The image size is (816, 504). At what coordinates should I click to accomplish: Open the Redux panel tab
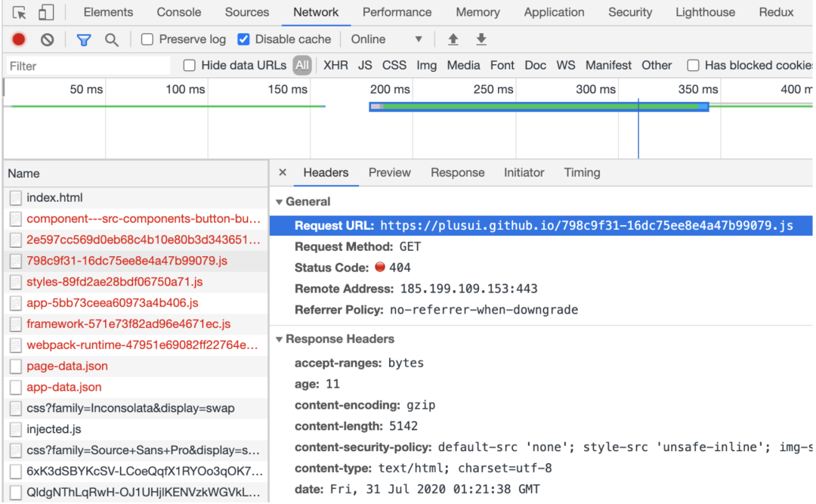pyautogui.click(x=776, y=12)
